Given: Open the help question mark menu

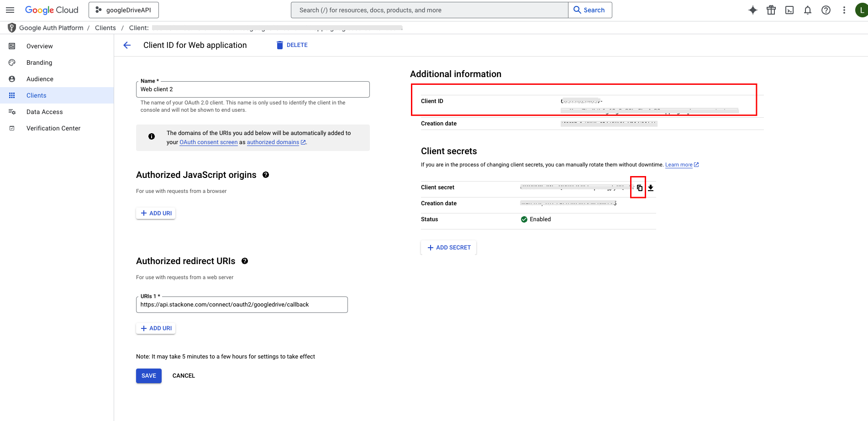Looking at the screenshot, I should coord(826,10).
